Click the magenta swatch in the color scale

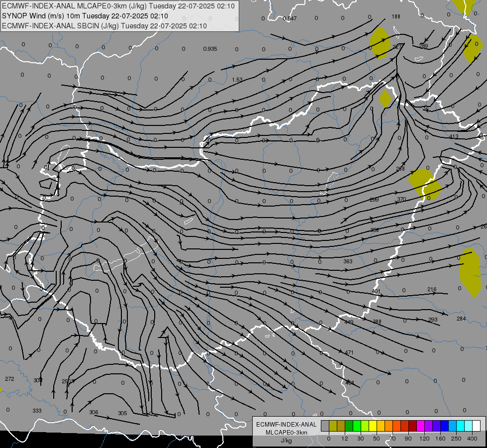pos(421,426)
